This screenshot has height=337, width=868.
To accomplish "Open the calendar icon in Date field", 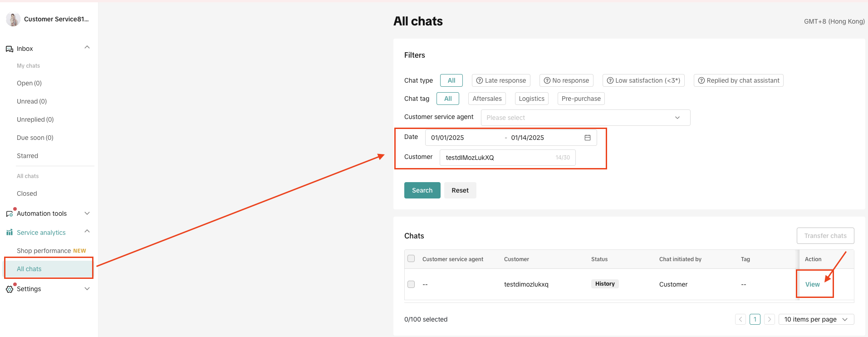I will 587,138.
